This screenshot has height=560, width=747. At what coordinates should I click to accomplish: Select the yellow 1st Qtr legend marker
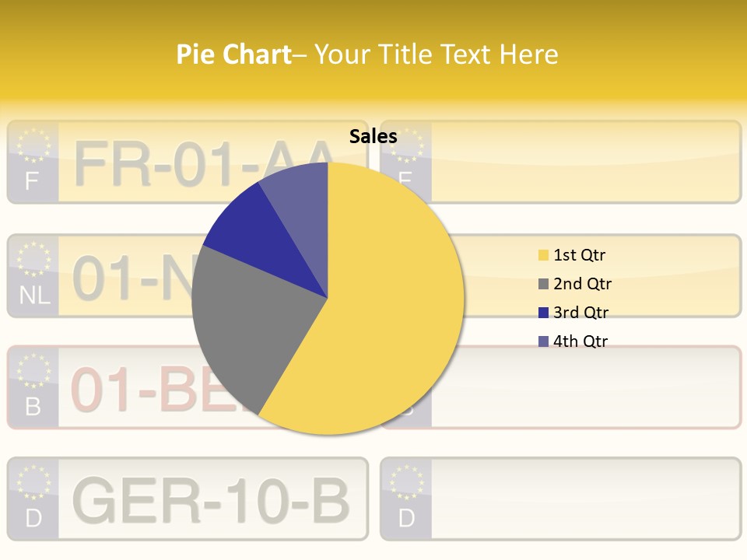(x=543, y=255)
